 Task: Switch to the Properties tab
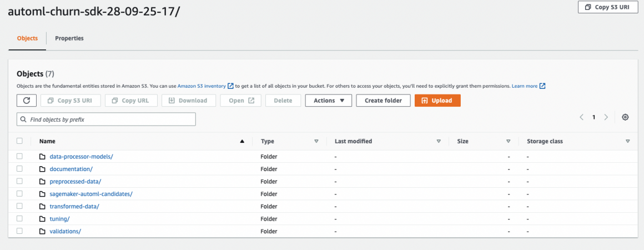click(69, 38)
